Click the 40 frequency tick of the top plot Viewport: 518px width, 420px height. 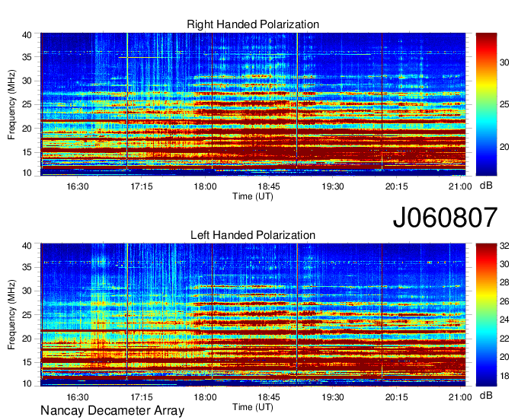click(27, 35)
